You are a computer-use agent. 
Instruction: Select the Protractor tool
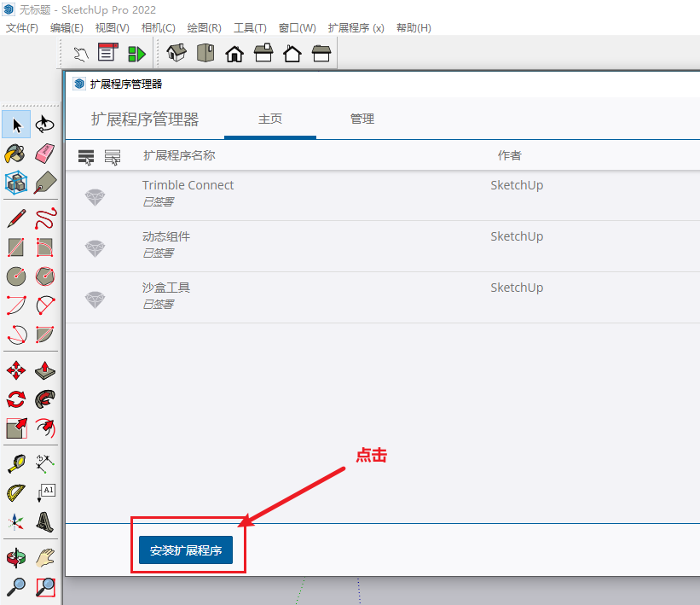15,493
